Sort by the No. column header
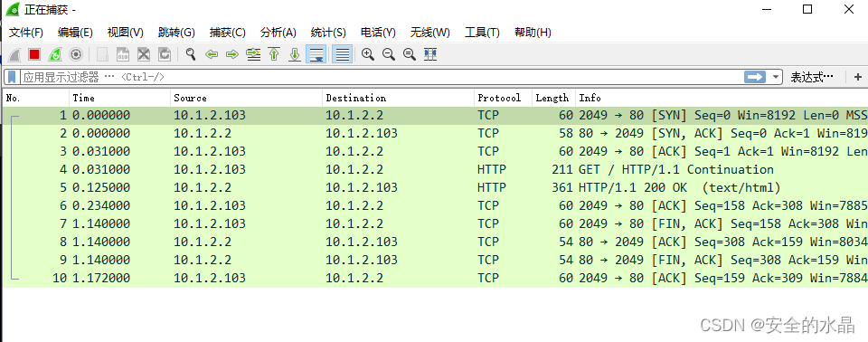868x342 pixels. point(36,98)
